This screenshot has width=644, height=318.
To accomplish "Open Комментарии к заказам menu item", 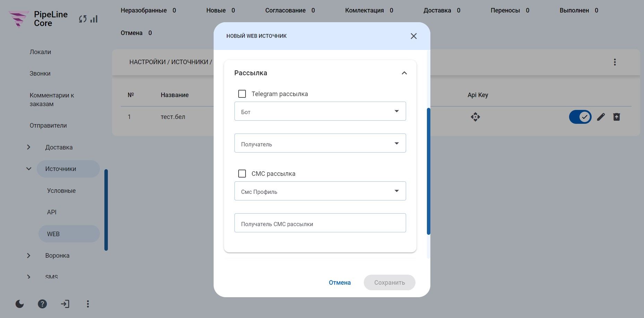I will coord(52,100).
